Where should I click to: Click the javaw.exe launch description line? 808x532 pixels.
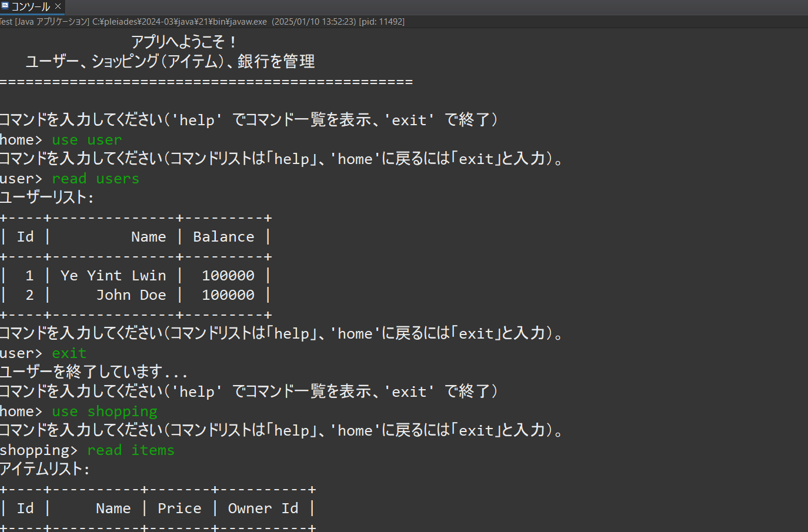click(202, 22)
